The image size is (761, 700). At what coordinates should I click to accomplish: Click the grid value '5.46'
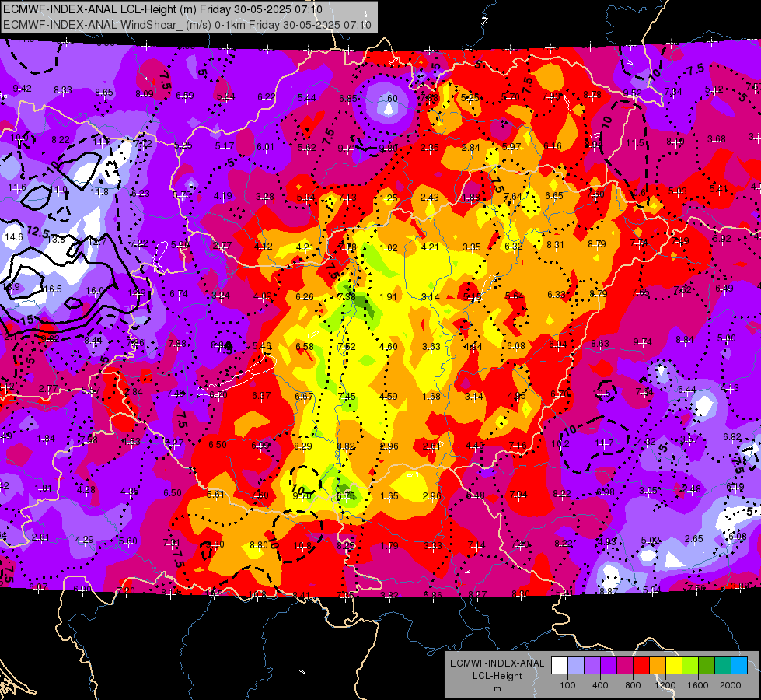[x=262, y=346]
